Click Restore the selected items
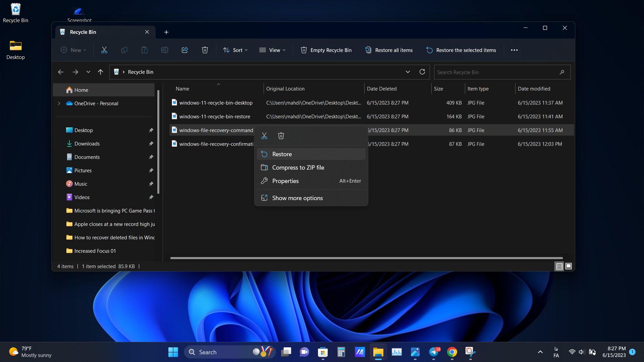Viewport: 644px width, 362px height. 461,50
